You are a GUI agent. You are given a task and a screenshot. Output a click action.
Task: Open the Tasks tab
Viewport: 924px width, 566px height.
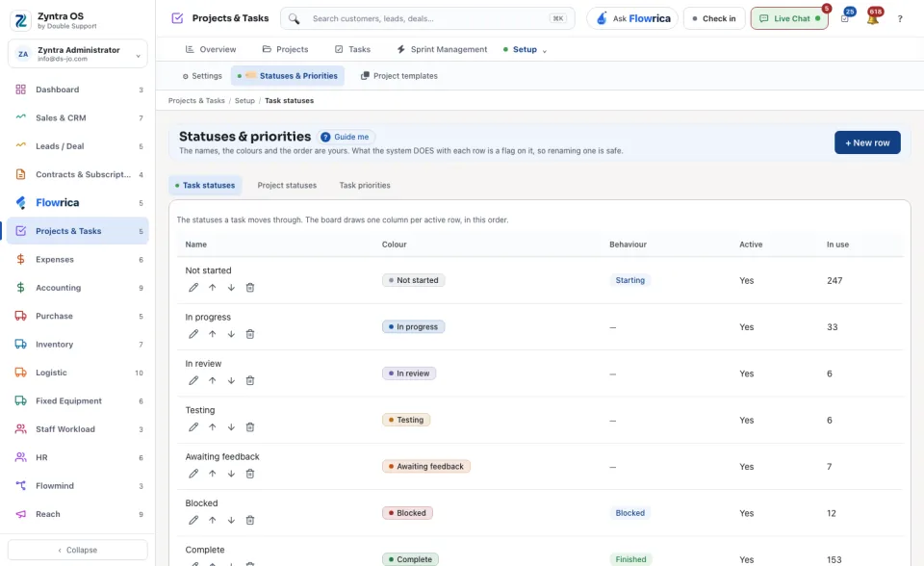(x=352, y=49)
